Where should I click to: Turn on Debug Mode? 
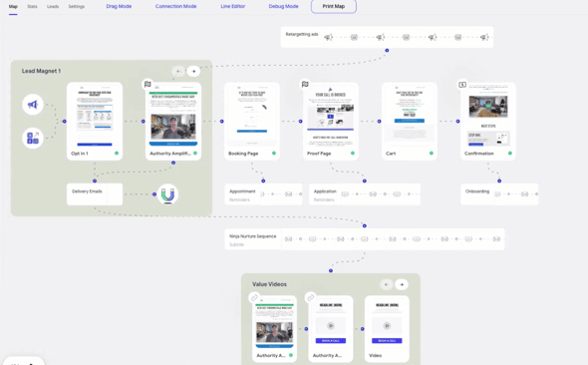point(283,6)
